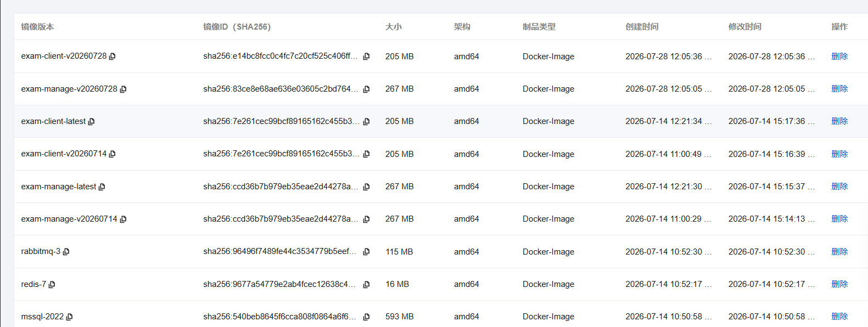The width and height of the screenshot is (868, 327).
Task: Copy the SHA256 ID starting with 83ce8e68ae63
Action: (366, 89)
